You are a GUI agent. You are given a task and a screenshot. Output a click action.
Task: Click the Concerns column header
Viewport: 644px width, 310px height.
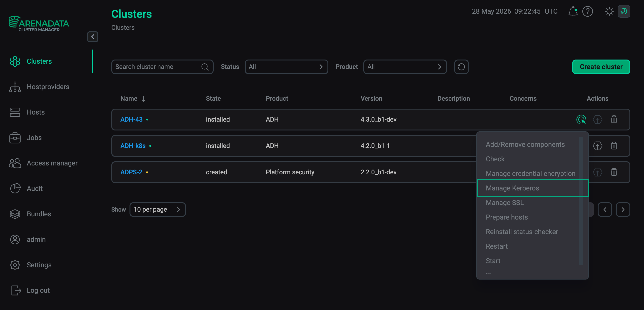523,99
